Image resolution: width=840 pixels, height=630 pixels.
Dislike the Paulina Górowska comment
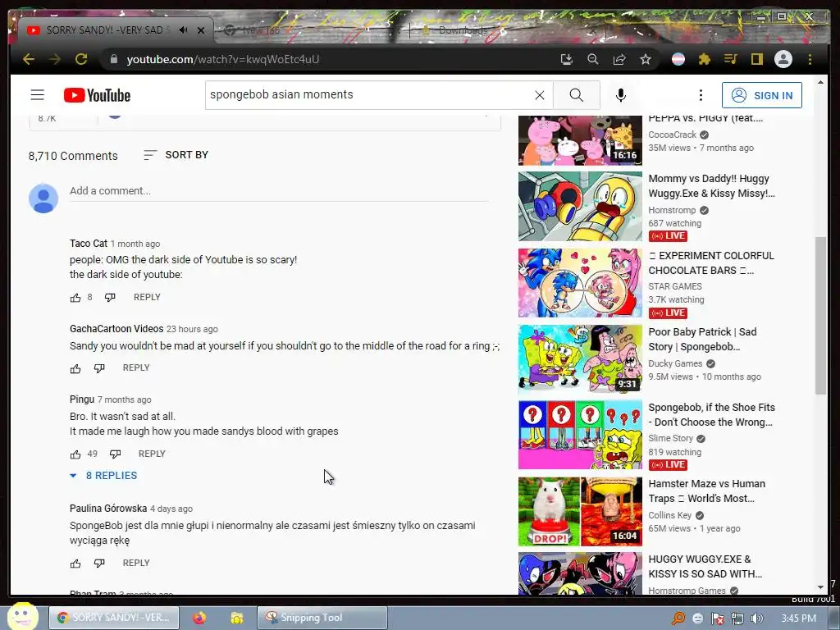click(x=99, y=564)
